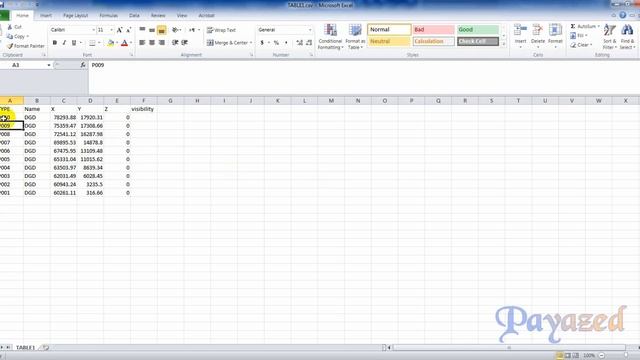Select the highlighted Bottom Align button
The image size is (640, 360).
[x=162, y=30]
